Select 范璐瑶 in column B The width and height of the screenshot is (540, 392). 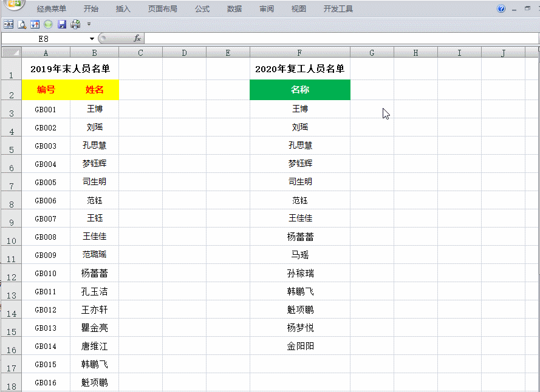click(94, 255)
